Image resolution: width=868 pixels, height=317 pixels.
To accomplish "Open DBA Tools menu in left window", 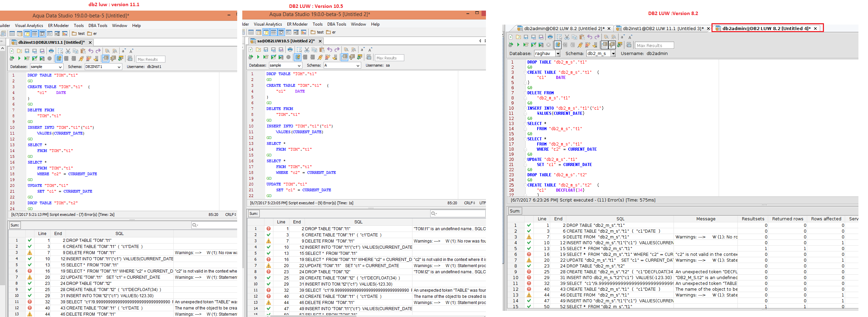I will click(98, 26).
